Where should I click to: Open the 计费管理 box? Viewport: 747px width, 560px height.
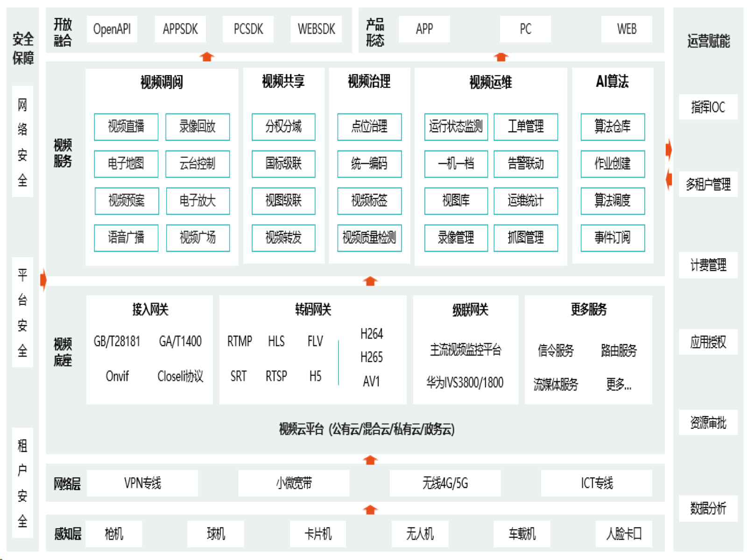point(708,266)
